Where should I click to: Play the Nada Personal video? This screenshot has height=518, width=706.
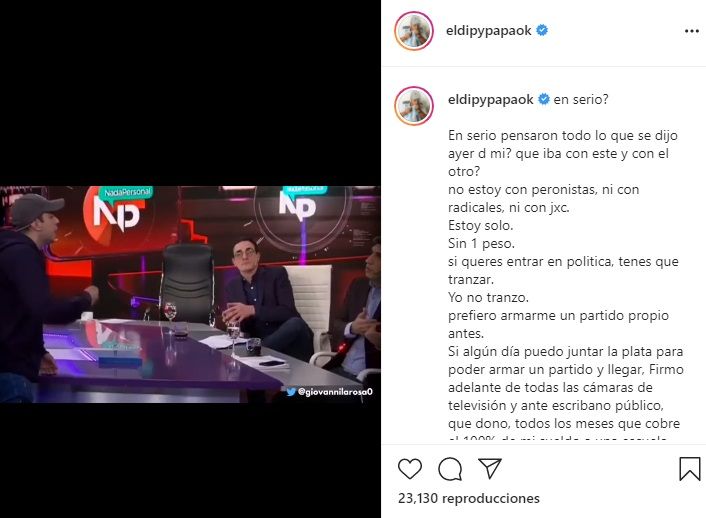(x=190, y=295)
